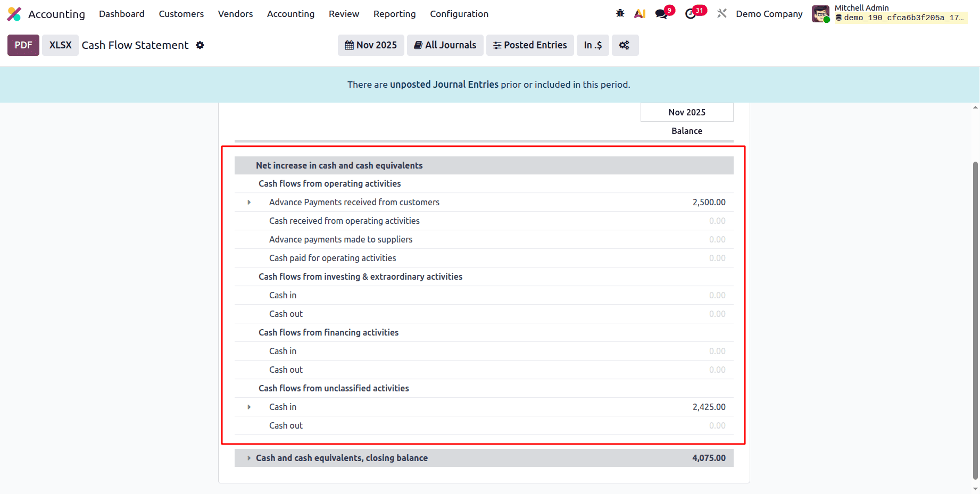This screenshot has width=980, height=494.
Task: Expand Advance Payments received from customers
Action: [x=248, y=202]
